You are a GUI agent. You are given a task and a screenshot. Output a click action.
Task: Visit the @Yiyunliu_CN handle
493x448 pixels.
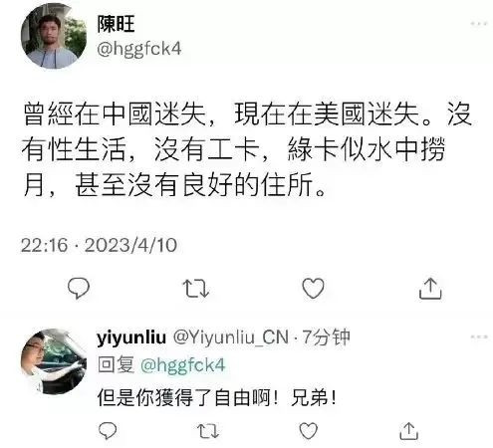230,337
